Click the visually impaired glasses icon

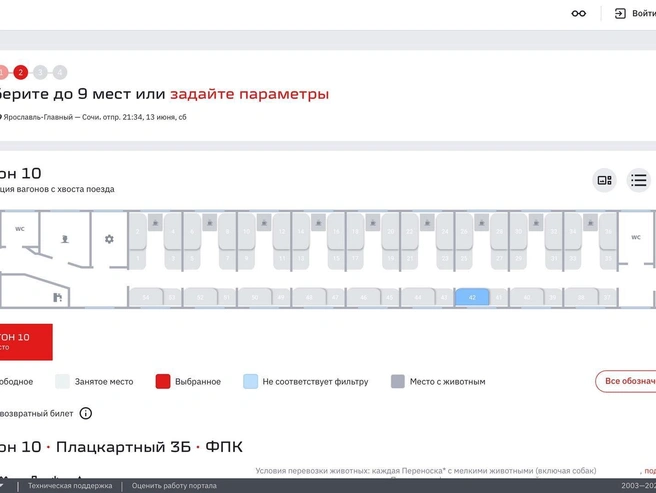(579, 13)
